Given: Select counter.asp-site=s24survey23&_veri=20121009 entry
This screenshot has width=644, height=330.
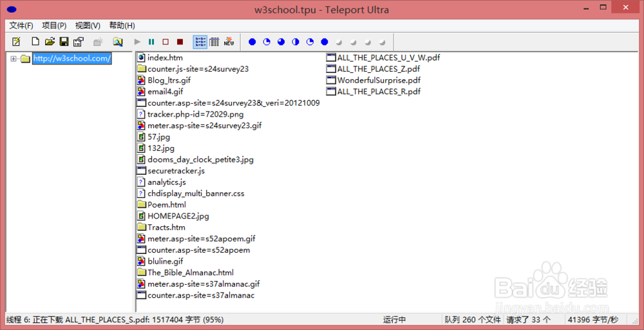Looking at the screenshot, I should point(234,102).
